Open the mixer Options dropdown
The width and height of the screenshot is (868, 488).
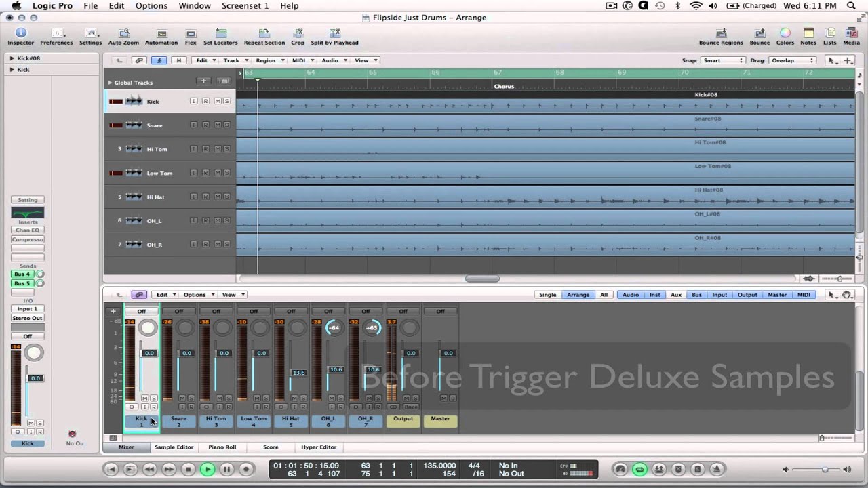click(x=198, y=295)
